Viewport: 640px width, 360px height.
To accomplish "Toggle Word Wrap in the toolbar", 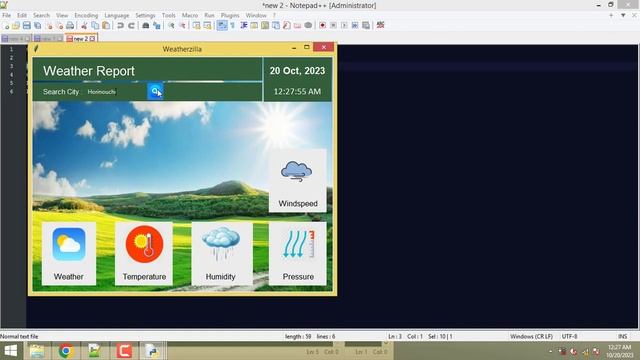I will [x=222, y=25].
